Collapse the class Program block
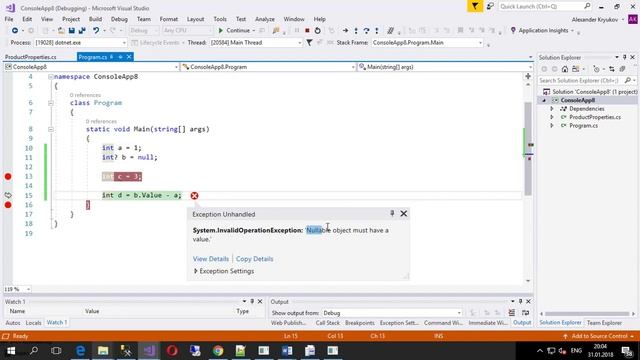 click(51, 103)
